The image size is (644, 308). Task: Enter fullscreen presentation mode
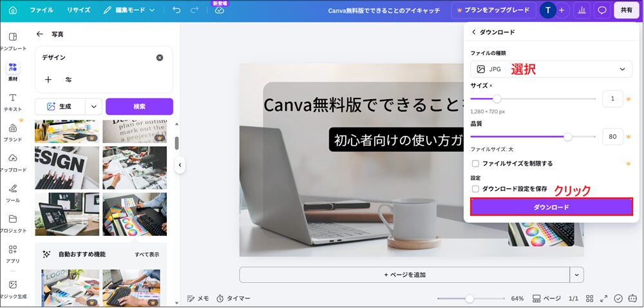pos(604,298)
